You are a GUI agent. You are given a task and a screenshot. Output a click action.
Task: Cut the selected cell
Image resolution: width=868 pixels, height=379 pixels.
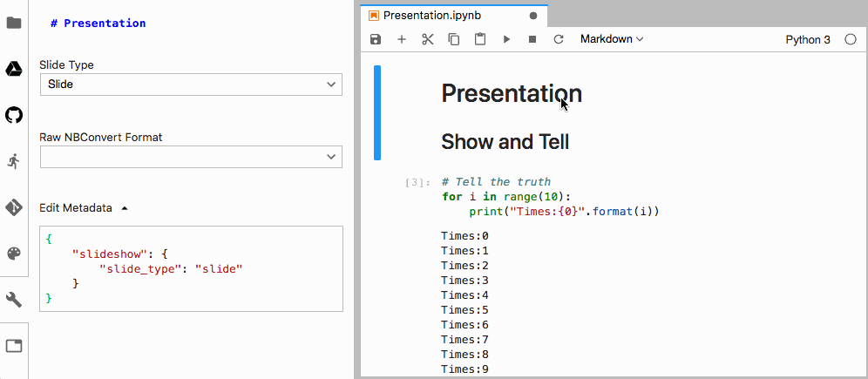tap(428, 39)
